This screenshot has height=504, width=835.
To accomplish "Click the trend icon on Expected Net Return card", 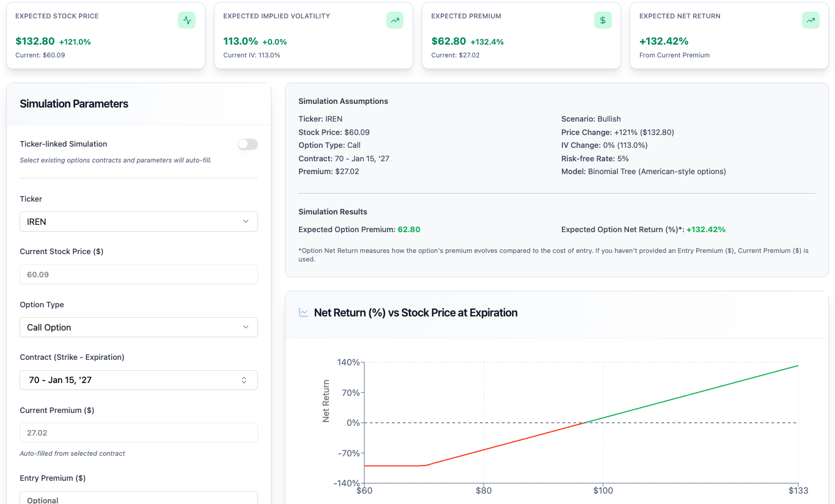I will tap(811, 20).
